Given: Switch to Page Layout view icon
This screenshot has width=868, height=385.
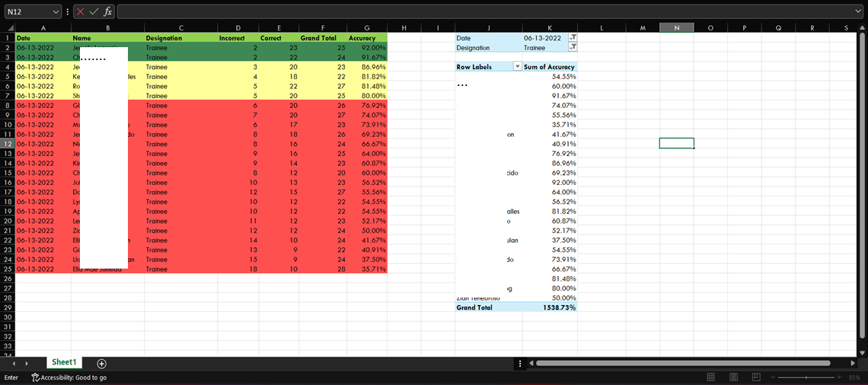Looking at the screenshot, I should (733, 377).
